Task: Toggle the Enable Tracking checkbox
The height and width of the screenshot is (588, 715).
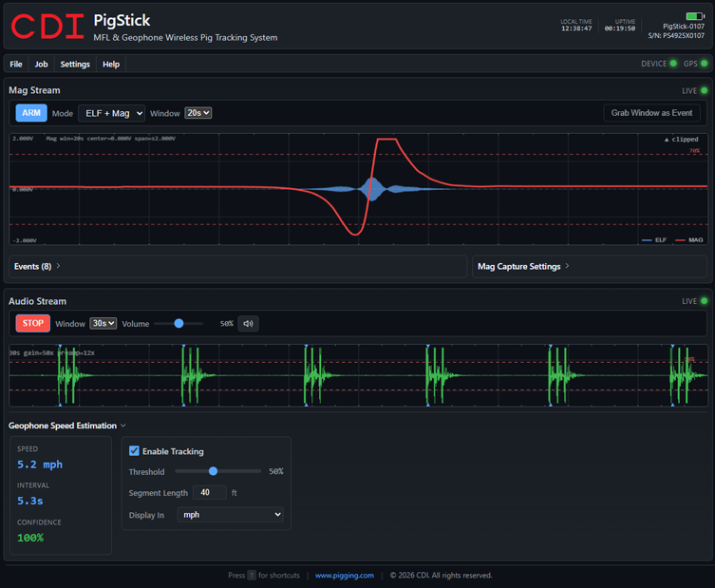Action: click(x=134, y=451)
